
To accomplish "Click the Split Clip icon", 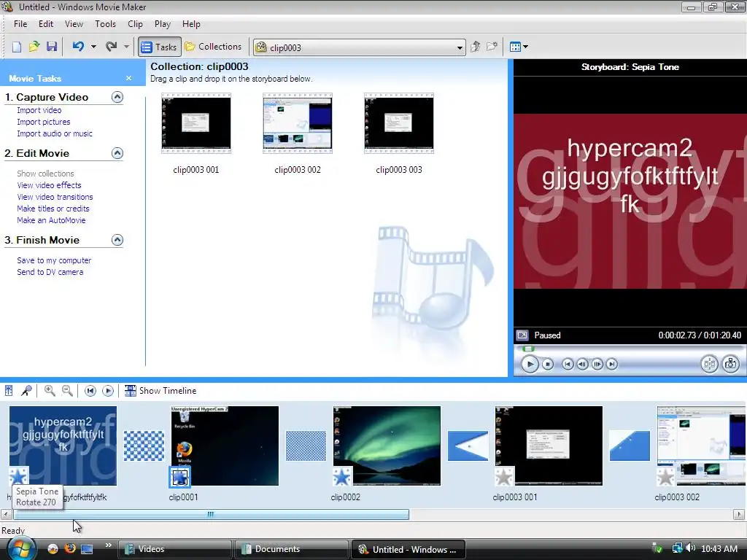I will [709, 365].
